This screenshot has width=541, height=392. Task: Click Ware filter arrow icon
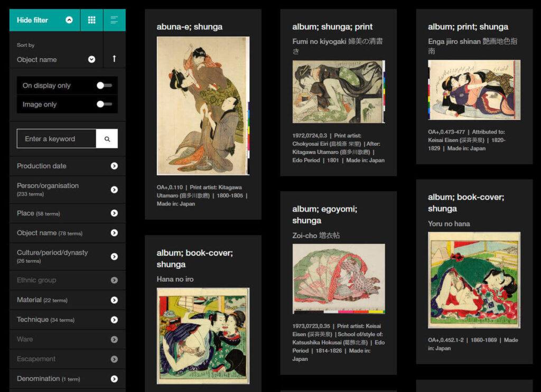114,339
